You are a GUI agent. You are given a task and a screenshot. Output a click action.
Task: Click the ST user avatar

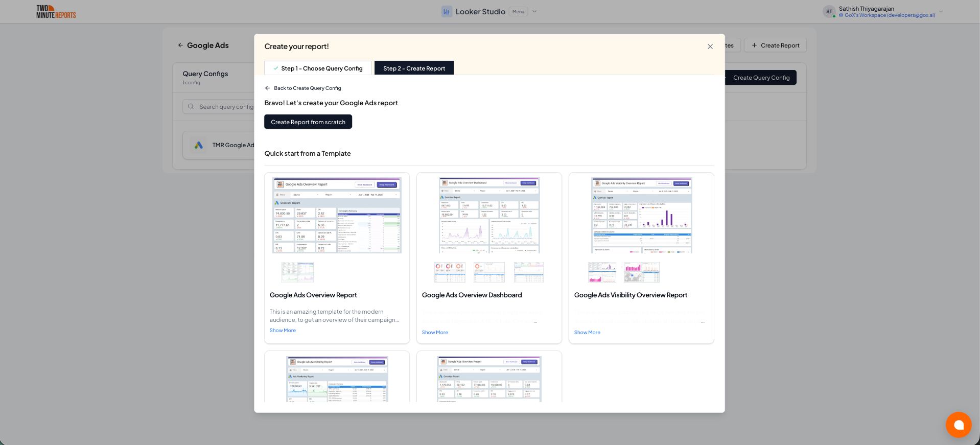tap(829, 11)
